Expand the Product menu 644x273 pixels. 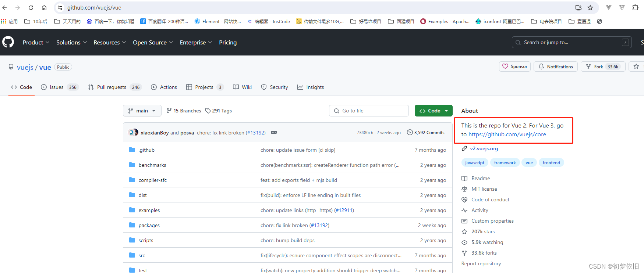36,42
